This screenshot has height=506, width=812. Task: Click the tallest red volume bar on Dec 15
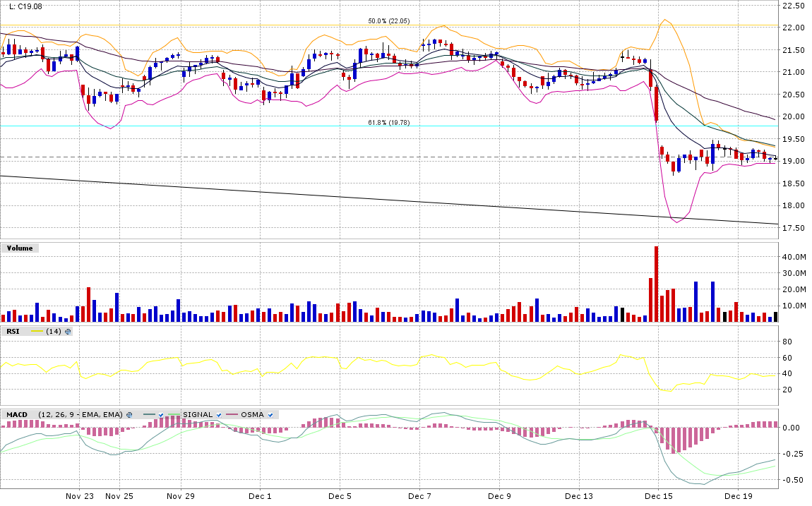click(x=656, y=284)
